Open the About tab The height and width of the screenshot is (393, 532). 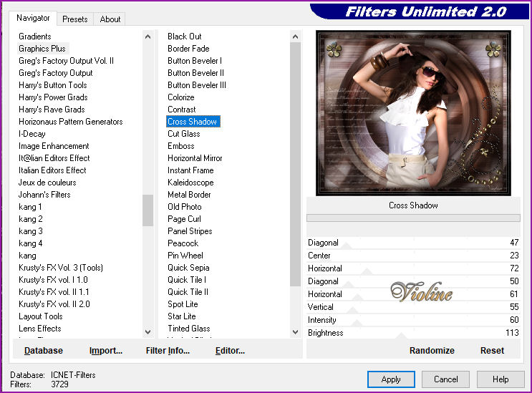(x=110, y=19)
